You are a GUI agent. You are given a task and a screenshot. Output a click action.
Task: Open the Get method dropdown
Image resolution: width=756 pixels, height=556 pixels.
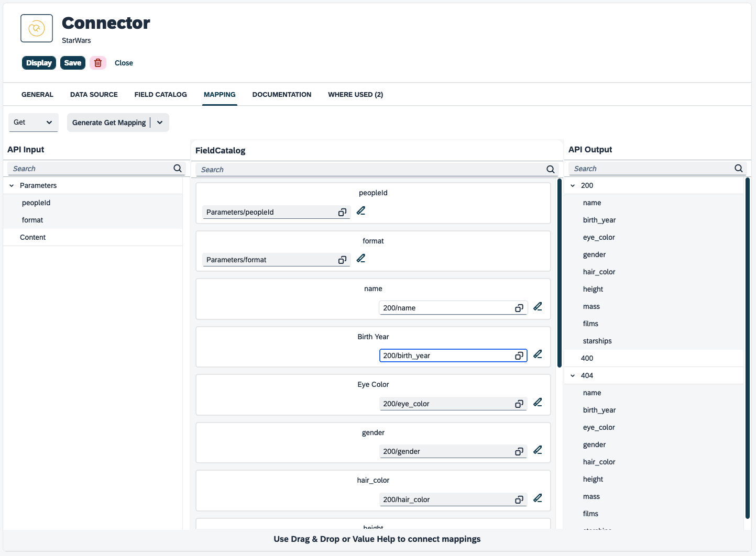tap(33, 123)
